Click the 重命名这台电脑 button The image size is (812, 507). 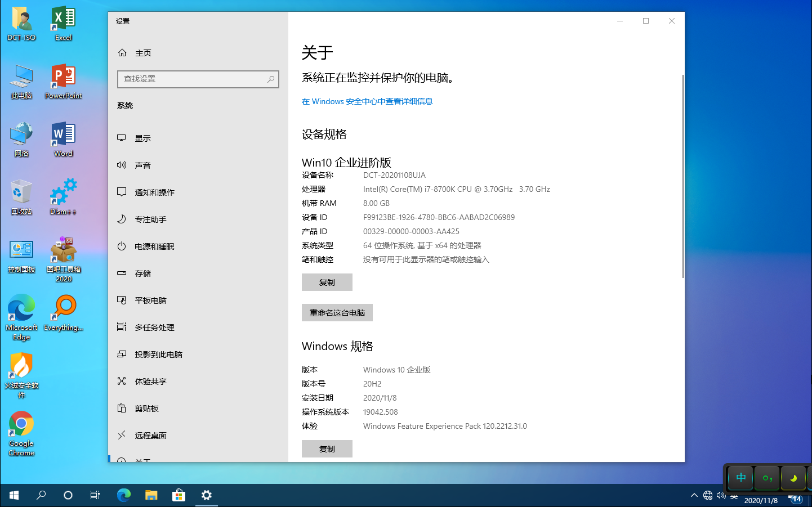pos(337,312)
